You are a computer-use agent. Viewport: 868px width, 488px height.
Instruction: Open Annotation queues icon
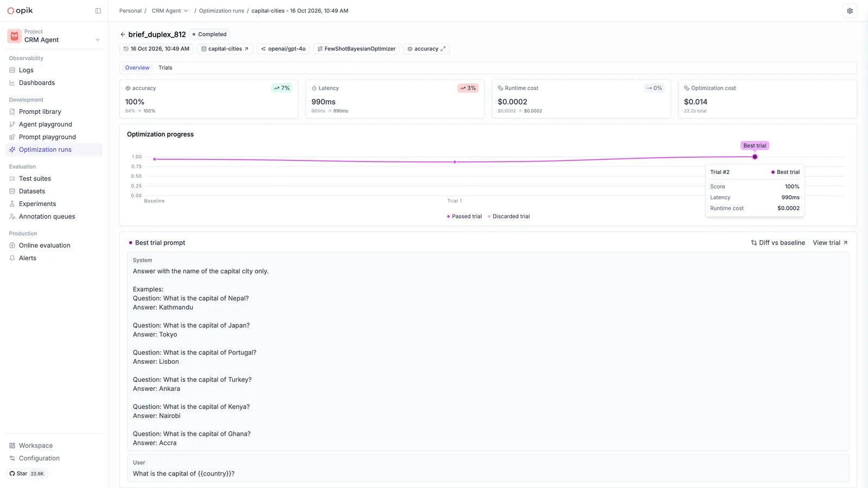12,216
